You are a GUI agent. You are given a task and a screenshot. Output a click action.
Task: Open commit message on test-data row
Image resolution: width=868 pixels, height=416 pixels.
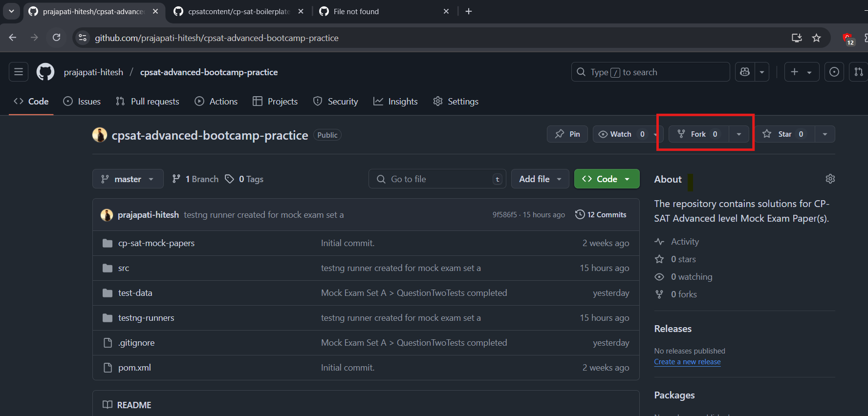[414, 293]
